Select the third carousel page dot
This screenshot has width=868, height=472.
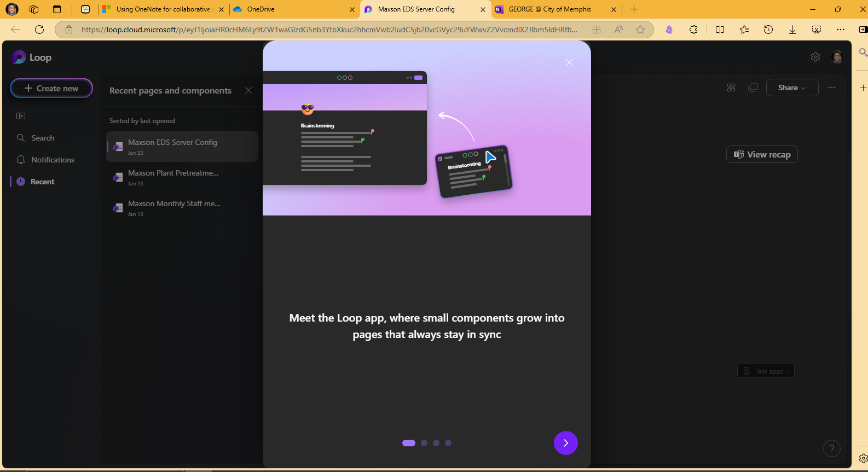pos(436,443)
